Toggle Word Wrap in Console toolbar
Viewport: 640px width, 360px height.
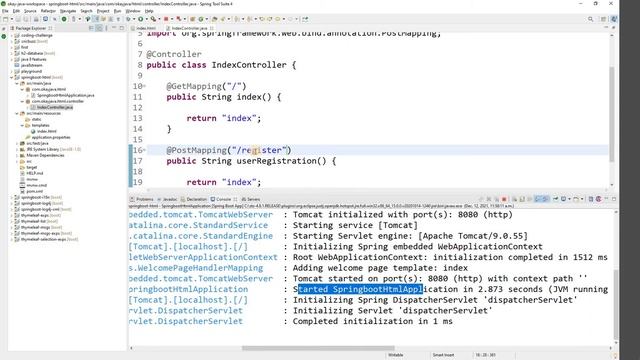(x=529, y=199)
